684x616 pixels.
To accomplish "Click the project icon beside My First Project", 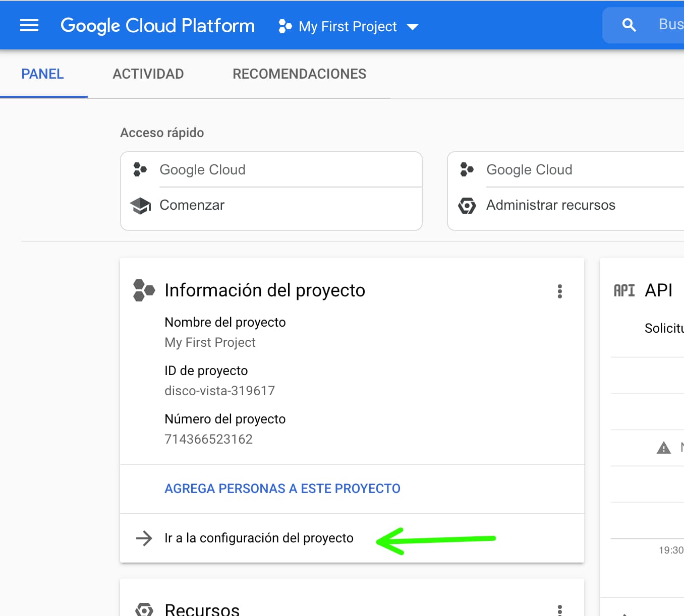I will (x=285, y=26).
